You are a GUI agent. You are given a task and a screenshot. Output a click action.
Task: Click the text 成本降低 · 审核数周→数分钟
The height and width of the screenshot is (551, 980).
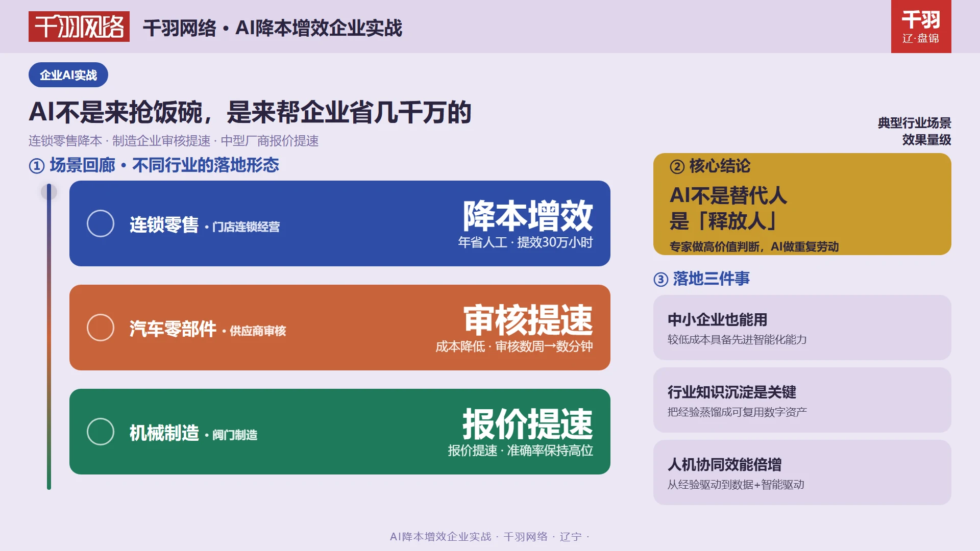pos(514,346)
